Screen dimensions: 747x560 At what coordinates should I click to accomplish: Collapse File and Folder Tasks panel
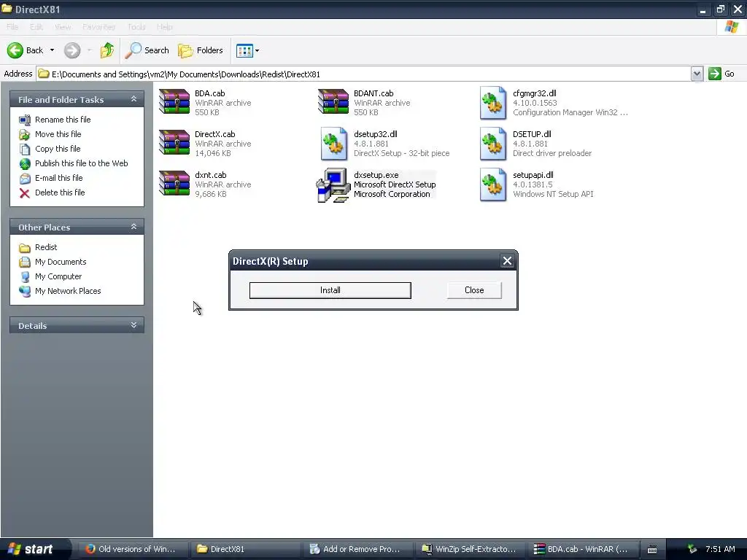(134, 99)
